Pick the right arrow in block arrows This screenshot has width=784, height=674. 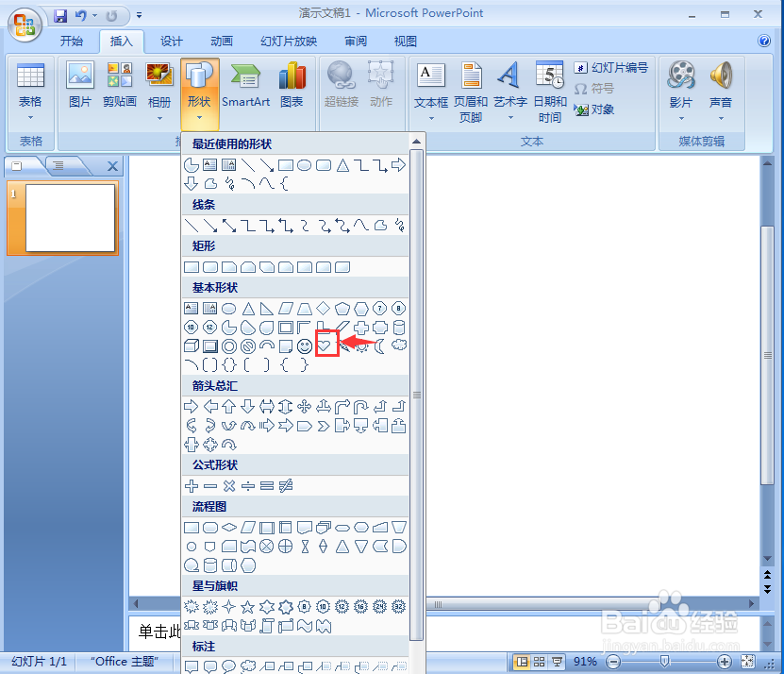tap(191, 406)
